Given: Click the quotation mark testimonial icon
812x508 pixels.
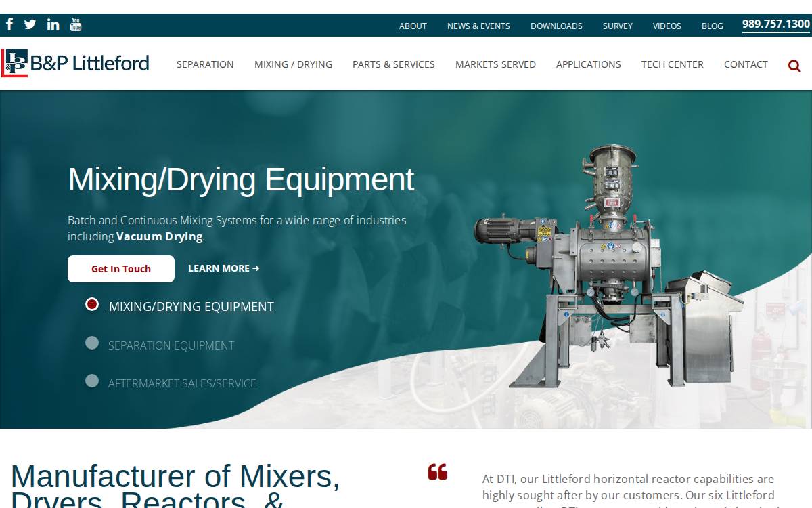Looking at the screenshot, I should [x=438, y=471].
